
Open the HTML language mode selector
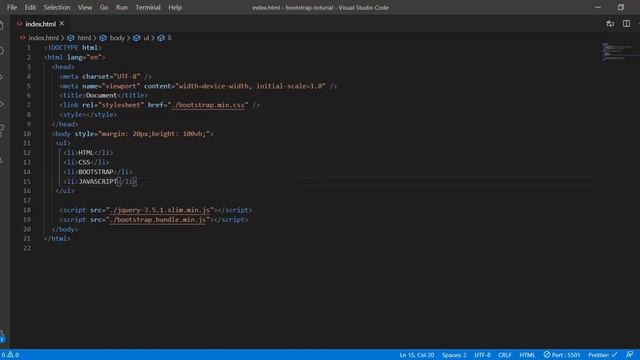coord(527,355)
